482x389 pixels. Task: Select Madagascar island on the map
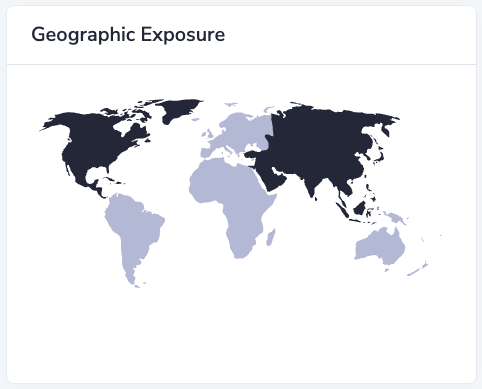pyautogui.click(x=271, y=237)
